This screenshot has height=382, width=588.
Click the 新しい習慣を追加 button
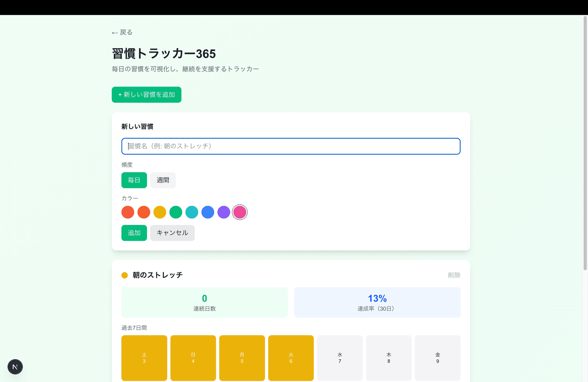[146, 95]
